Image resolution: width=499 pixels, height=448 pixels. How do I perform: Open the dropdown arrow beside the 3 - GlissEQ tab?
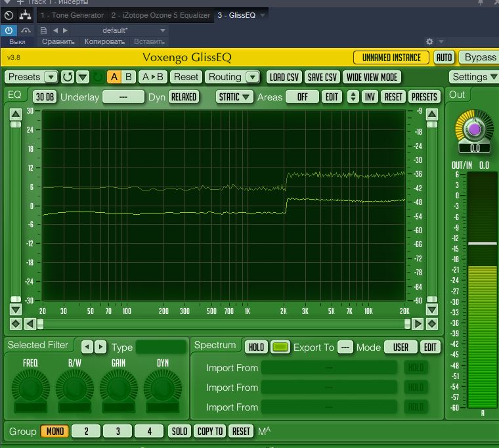point(263,15)
